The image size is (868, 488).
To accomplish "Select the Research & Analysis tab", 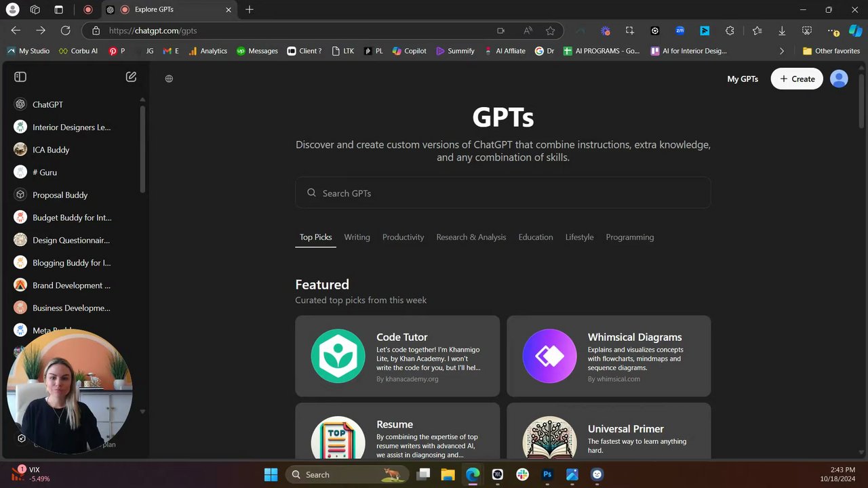I will (471, 237).
